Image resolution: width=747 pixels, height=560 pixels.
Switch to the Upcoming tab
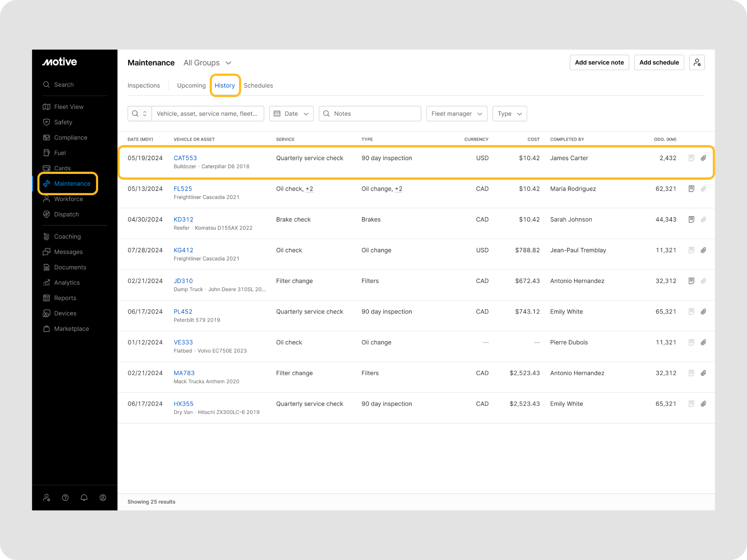(191, 85)
